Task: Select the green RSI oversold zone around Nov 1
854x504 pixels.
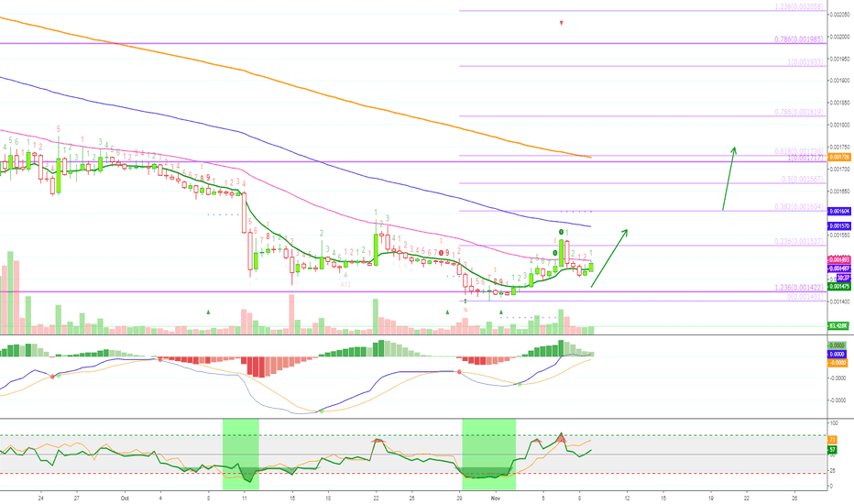Action: 488,455
